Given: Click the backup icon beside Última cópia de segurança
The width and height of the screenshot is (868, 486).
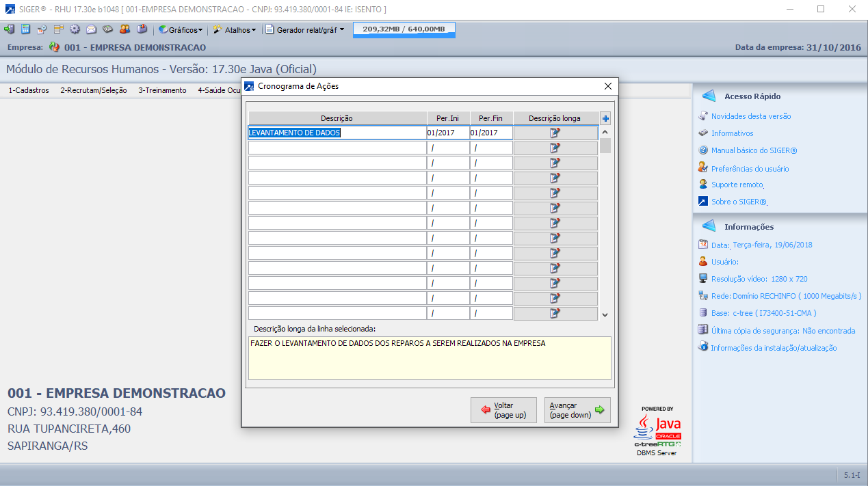Looking at the screenshot, I should [x=702, y=329].
